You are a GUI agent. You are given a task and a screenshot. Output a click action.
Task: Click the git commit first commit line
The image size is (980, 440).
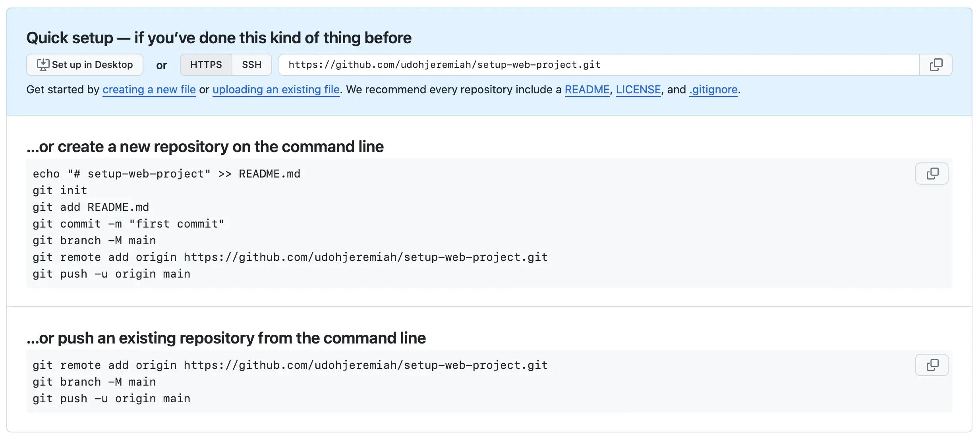coord(128,224)
